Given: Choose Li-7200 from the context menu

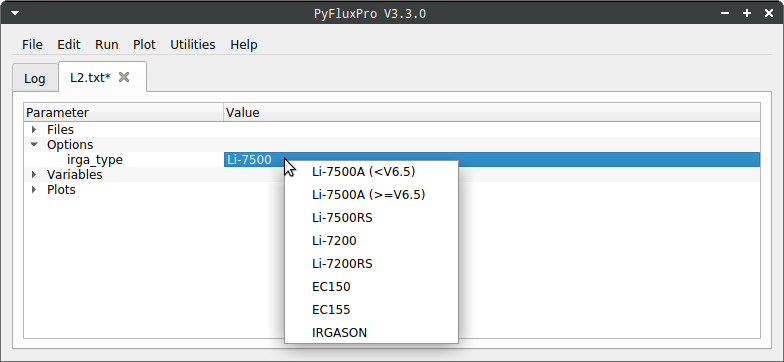Looking at the screenshot, I should (372, 241).
